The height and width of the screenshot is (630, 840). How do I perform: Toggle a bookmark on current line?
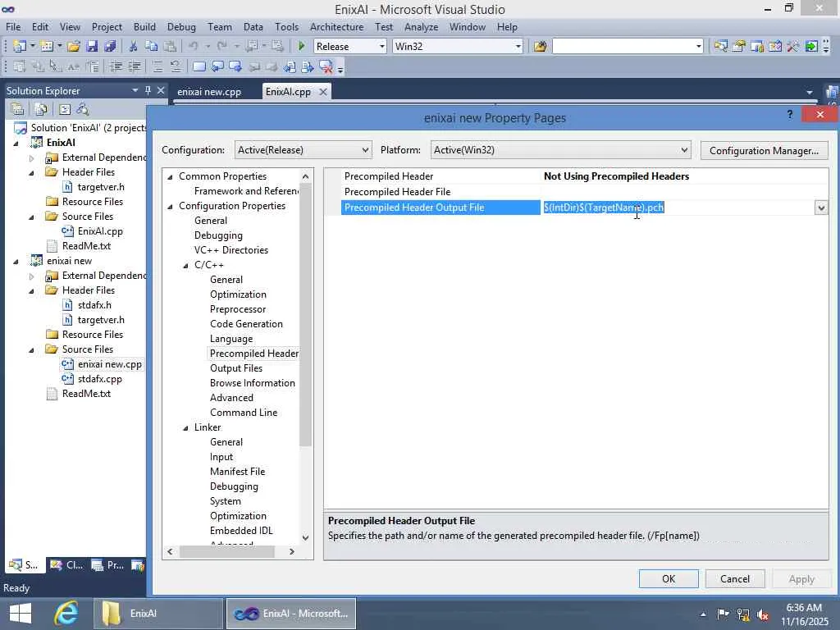pos(199,67)
